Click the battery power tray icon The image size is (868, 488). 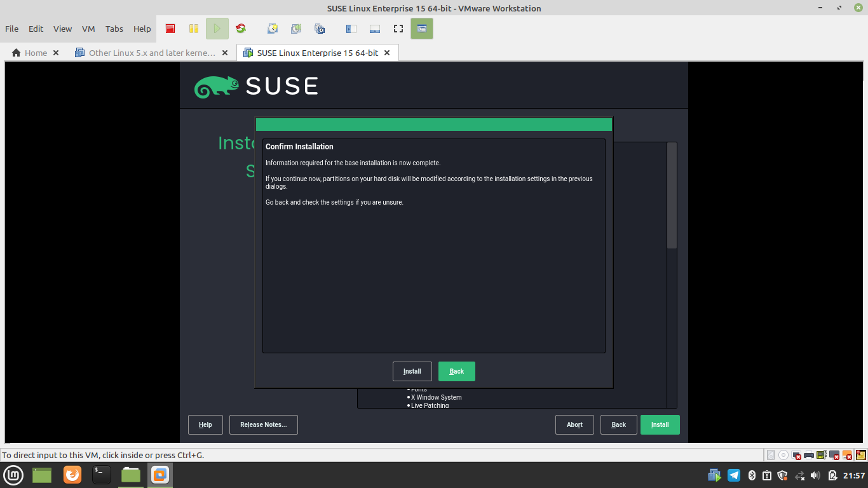point(833,475)
